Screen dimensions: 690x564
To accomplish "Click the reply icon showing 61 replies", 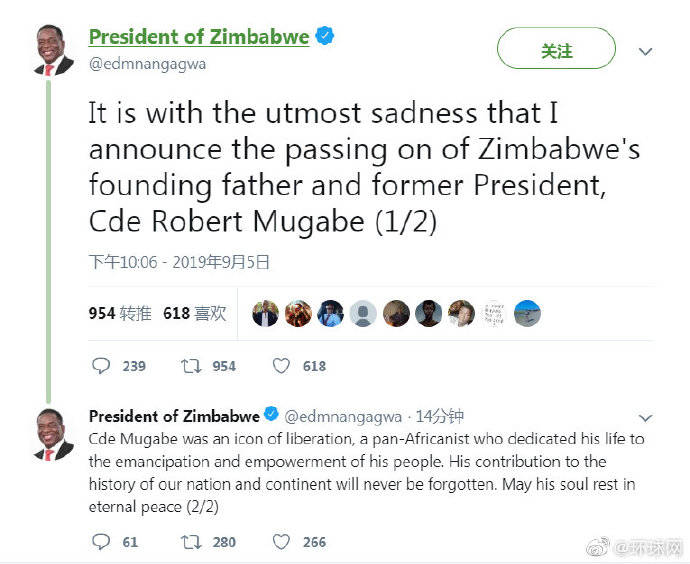I will click(x=100, y=541).
